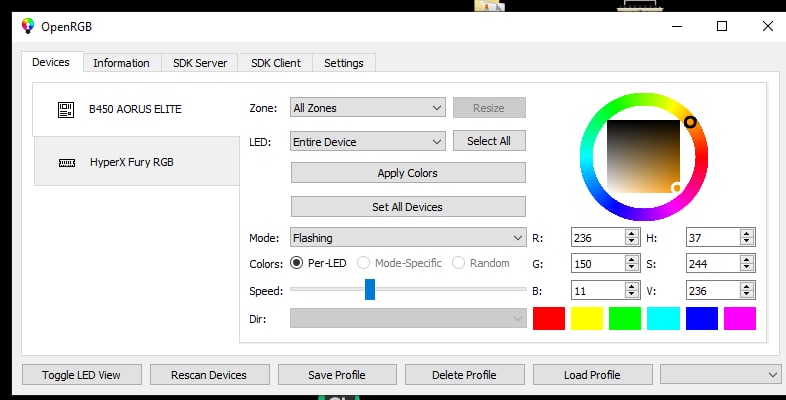
Task: Open the Mode dropdown showing Flashing
Action: (408, 238)
